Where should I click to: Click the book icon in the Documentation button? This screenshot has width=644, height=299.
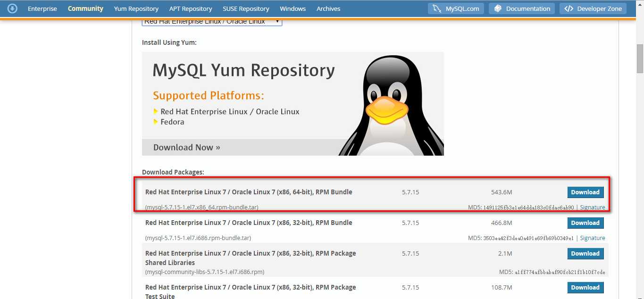(x=498, y=8)
